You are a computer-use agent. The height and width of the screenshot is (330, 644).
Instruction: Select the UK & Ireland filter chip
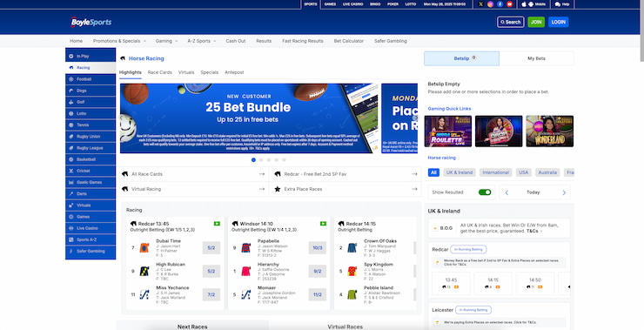460,172
